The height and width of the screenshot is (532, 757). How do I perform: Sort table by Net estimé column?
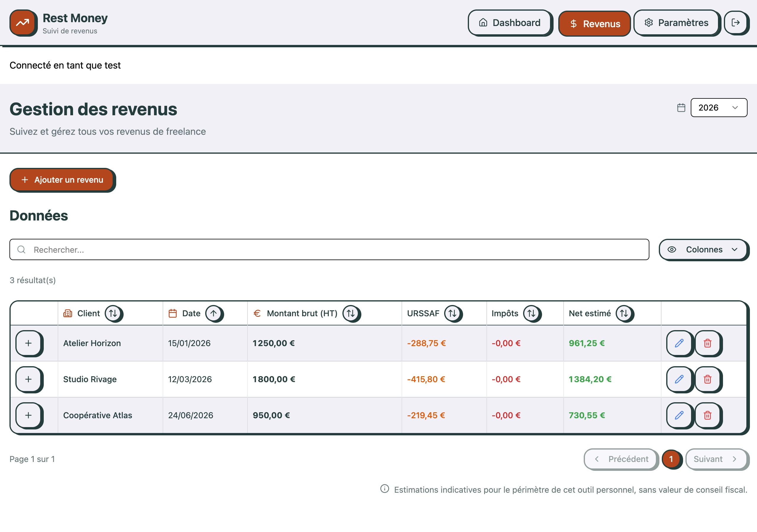click(x=624, y=313)
